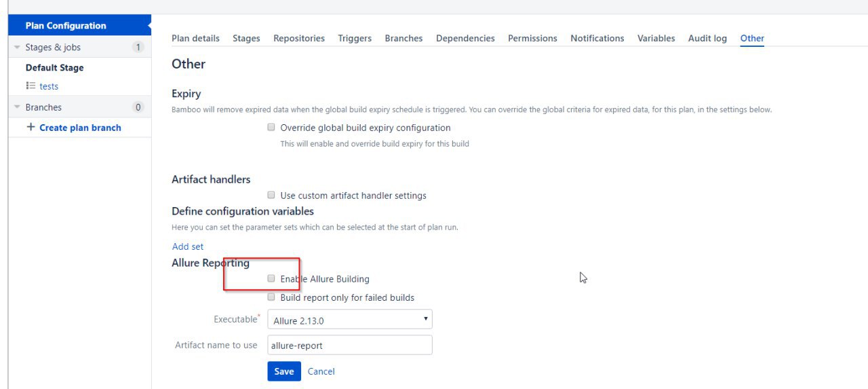Open the Notifications tab
The height and width of the screenshot is (389, 868).
pos(597,39)
